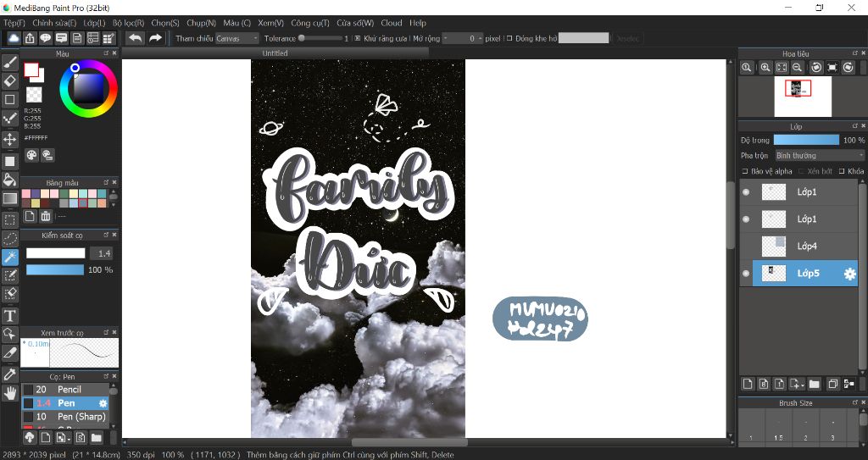Click the Redo arrow in the toolbar
The image size is (868, 460).
[156, 37]
